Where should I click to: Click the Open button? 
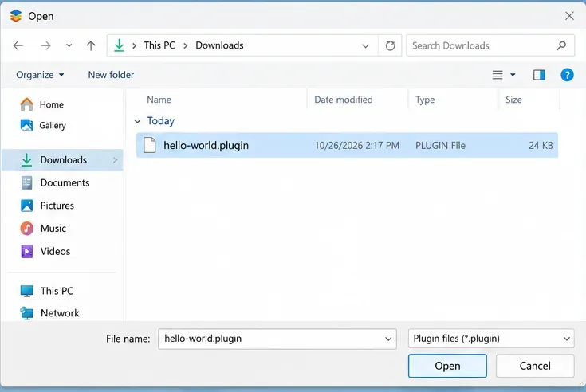(447, 366)
